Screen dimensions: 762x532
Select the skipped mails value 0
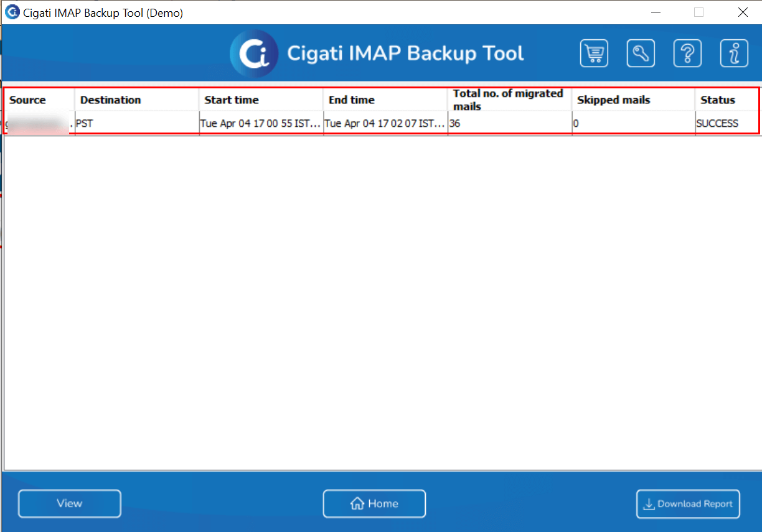[x=633, y=123]
